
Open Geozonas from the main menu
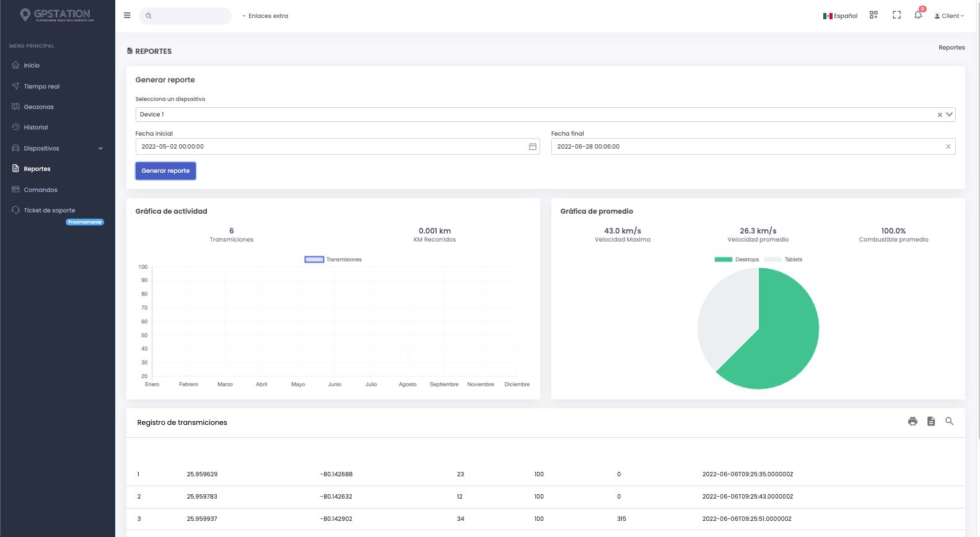(x=38, y=107)
